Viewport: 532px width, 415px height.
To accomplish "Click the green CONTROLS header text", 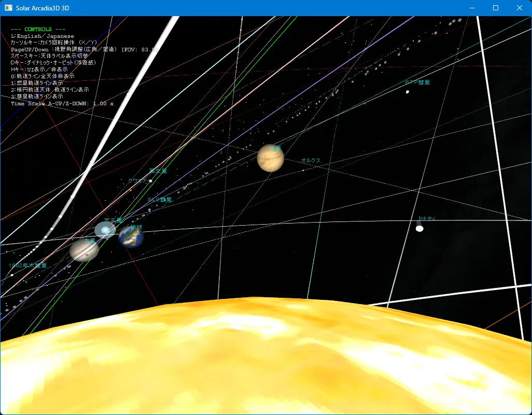I will [x=38, y=29].
